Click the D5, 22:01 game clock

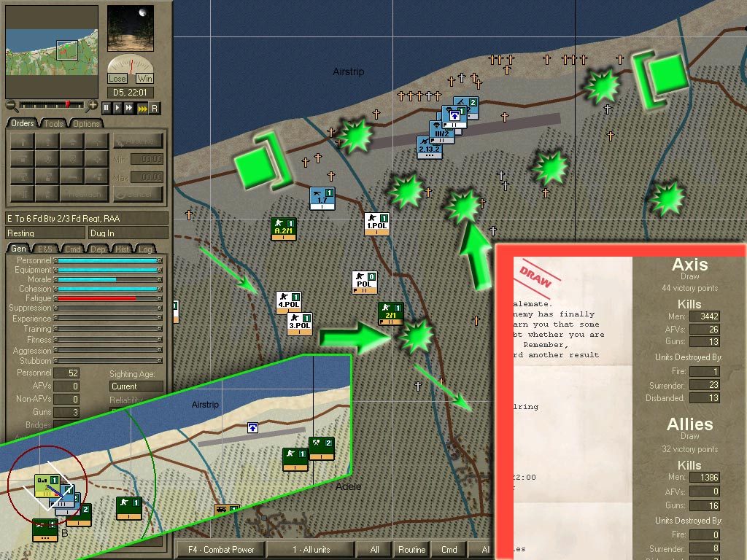click(130, 93)
